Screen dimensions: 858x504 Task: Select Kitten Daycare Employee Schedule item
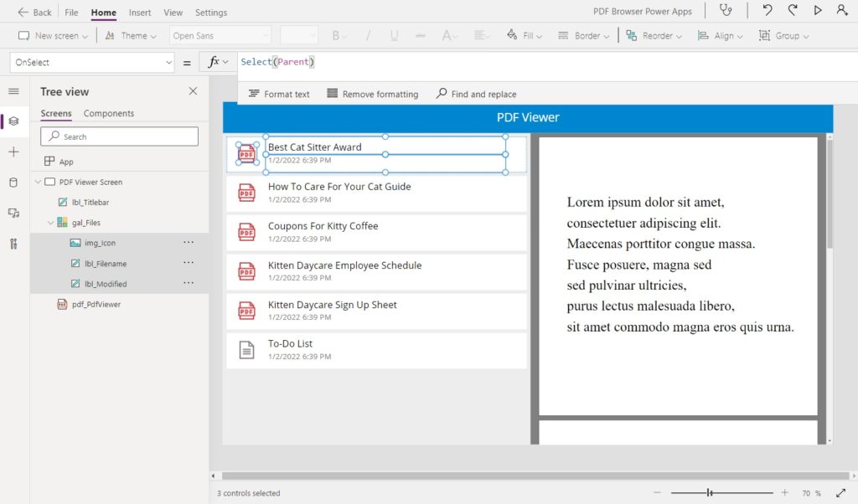[x=377, y=271]
